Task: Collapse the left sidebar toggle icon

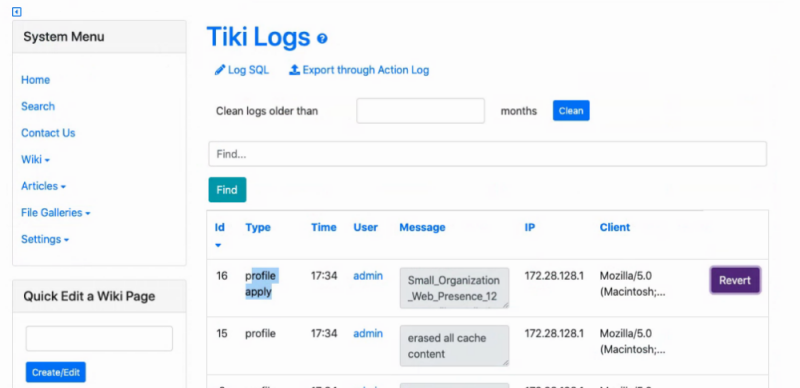Action: click(16, 11)
